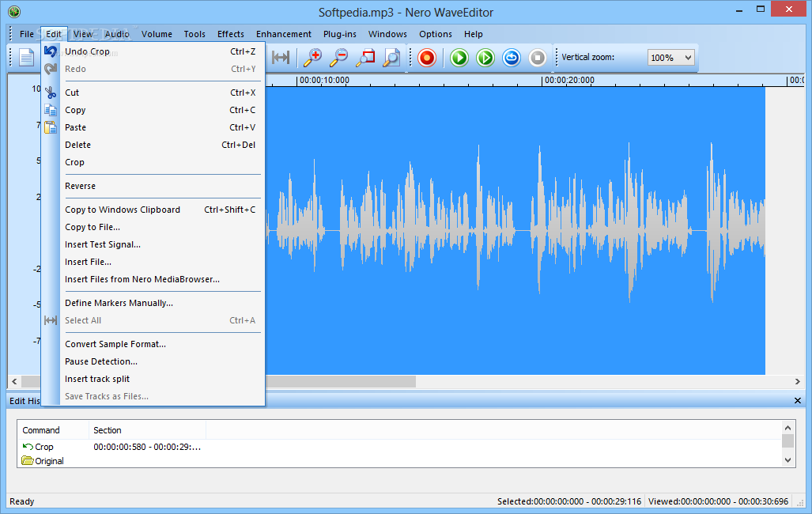Viewport: 812px width, 514px height.
Task: Open the Help menu
Action: [x=474, y=34]
